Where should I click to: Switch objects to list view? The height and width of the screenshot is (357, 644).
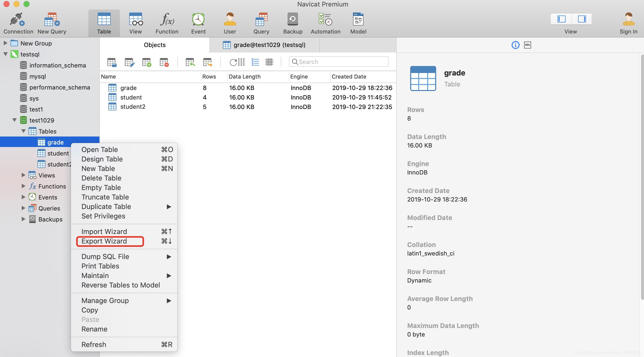point(255,62)
